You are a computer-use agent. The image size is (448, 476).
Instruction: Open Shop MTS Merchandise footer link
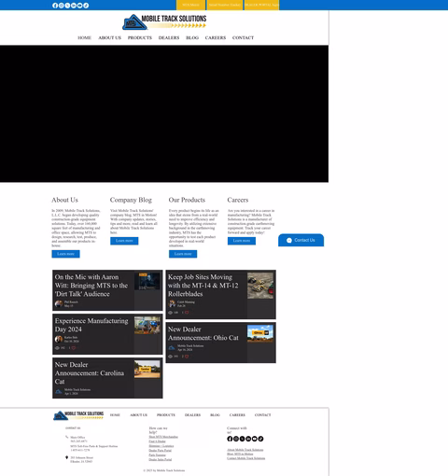[x=163, y=437]
